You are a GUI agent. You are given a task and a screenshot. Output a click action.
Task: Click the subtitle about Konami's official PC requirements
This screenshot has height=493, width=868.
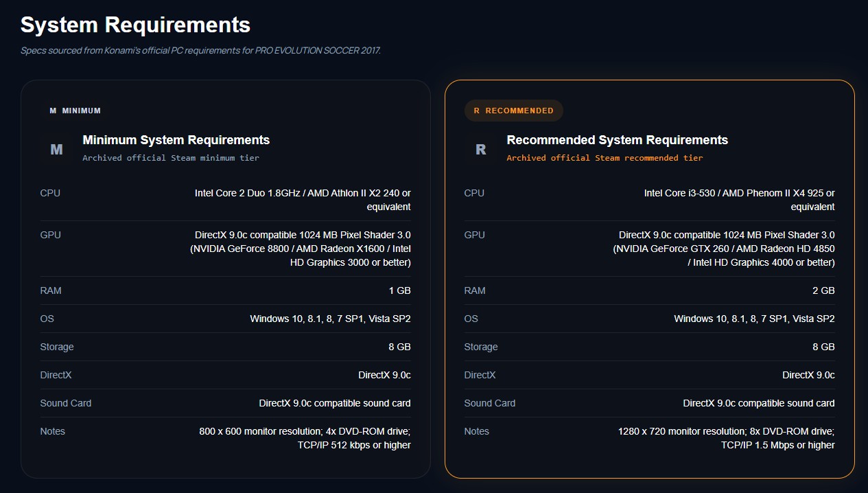200,50
